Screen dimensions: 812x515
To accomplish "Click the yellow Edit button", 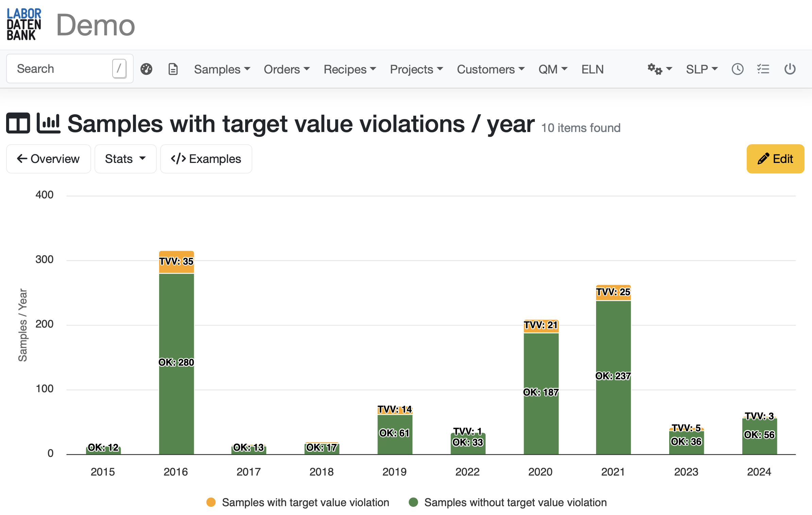I will pos(775,159).
